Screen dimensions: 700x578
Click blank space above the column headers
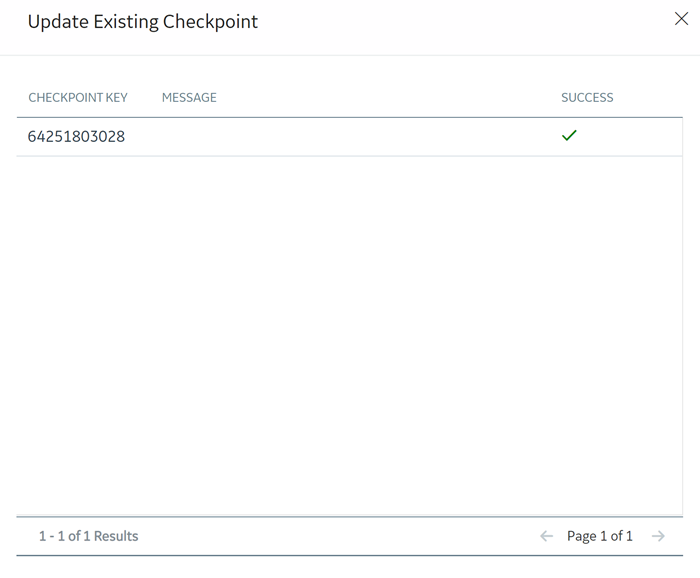350,69
